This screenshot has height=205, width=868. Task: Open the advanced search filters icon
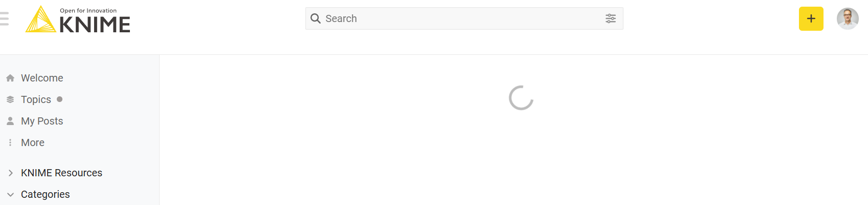click(x=611, y=18)
